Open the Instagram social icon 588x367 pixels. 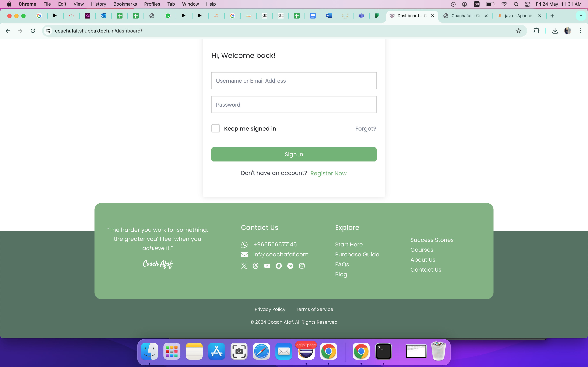click(302, 266)
